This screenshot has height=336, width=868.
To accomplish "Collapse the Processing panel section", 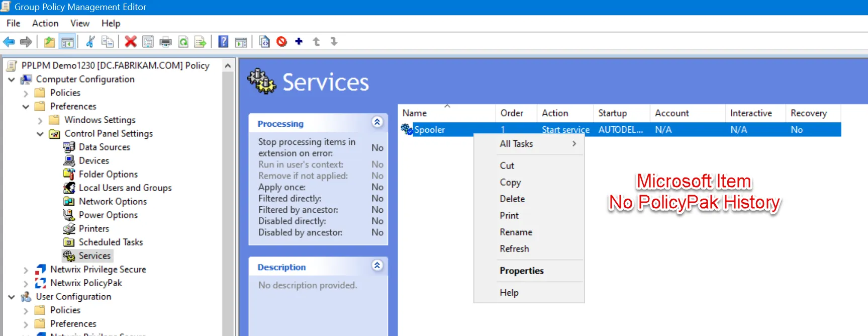I will [377, 122].
